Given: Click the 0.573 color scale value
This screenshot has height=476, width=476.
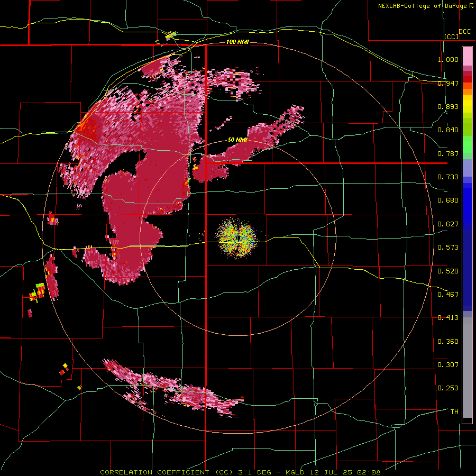Looking at the screenshot, I should tap(448, 248).
